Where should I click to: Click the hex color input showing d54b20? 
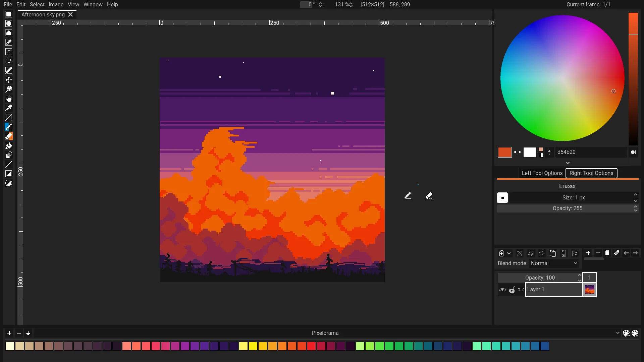point(590,152)
